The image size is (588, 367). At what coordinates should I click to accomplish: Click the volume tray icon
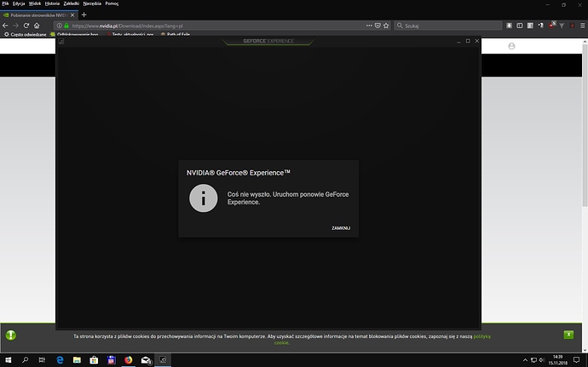click(x=542, y=360)
